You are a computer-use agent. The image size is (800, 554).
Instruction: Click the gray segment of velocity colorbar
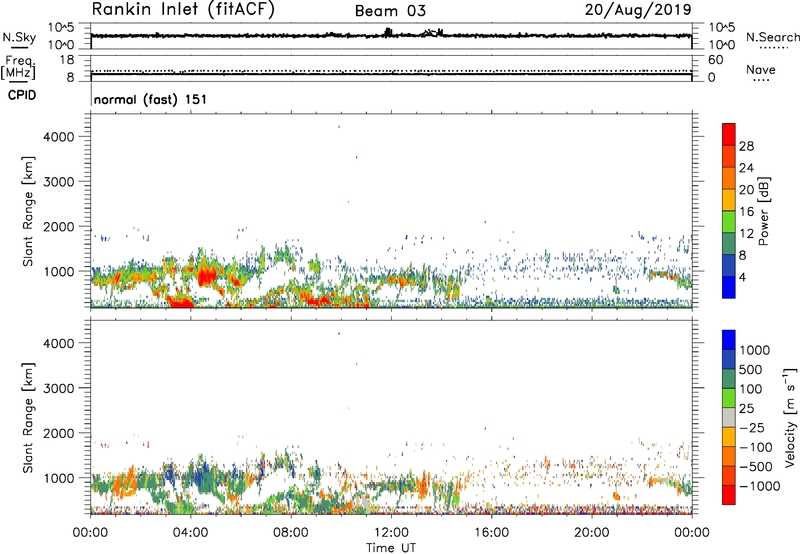point(729,418)
